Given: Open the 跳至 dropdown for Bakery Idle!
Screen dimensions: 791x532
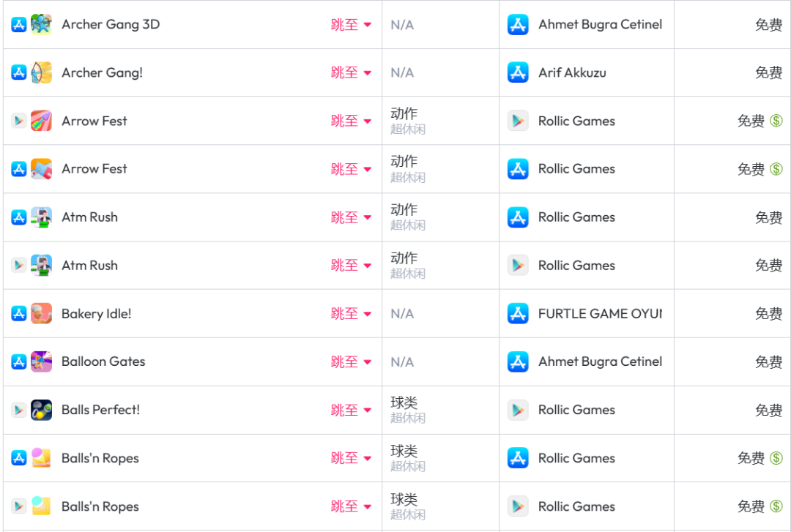Looking at the screenshot, I should coord(351,313).
